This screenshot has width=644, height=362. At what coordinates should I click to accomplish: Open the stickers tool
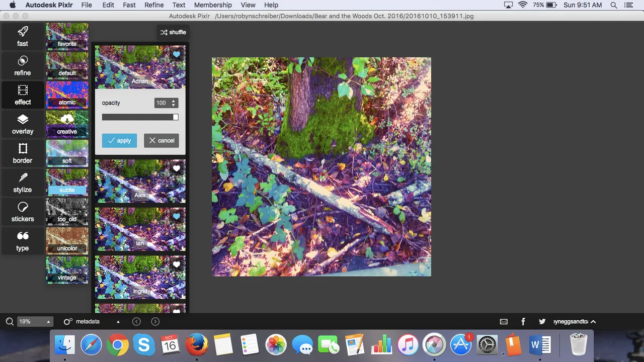pos(23,211)
